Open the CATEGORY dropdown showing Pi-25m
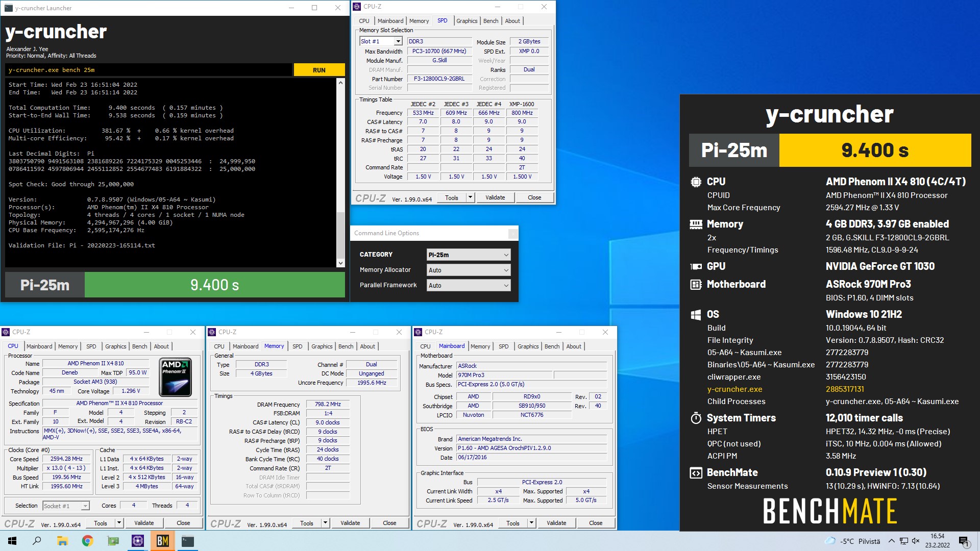The height and width of the screenshot is (551, 980). click(468, 255)
